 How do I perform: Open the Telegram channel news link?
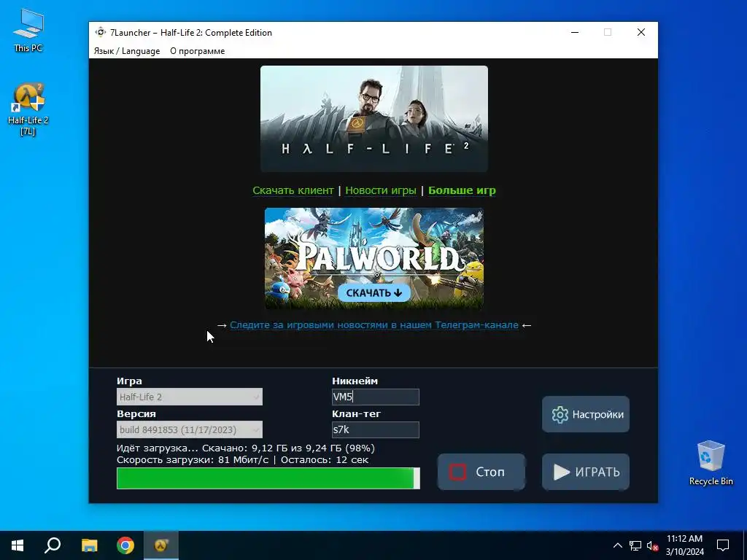click(374, 325)
